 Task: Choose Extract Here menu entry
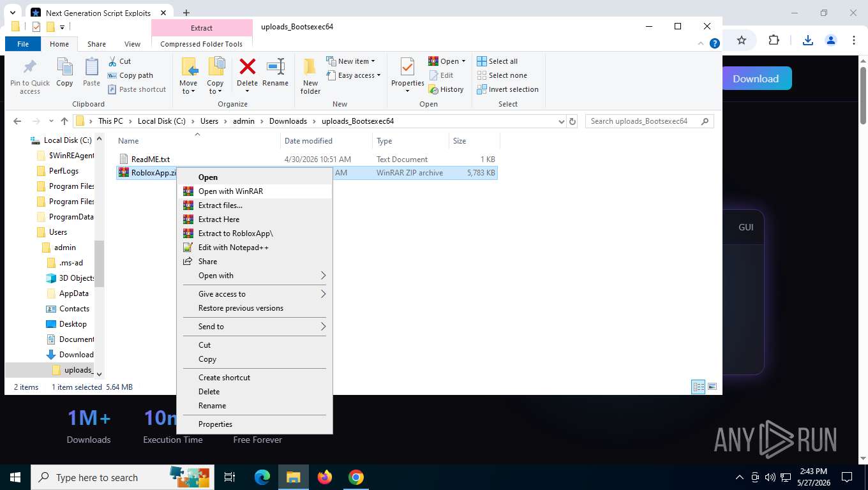254,219
